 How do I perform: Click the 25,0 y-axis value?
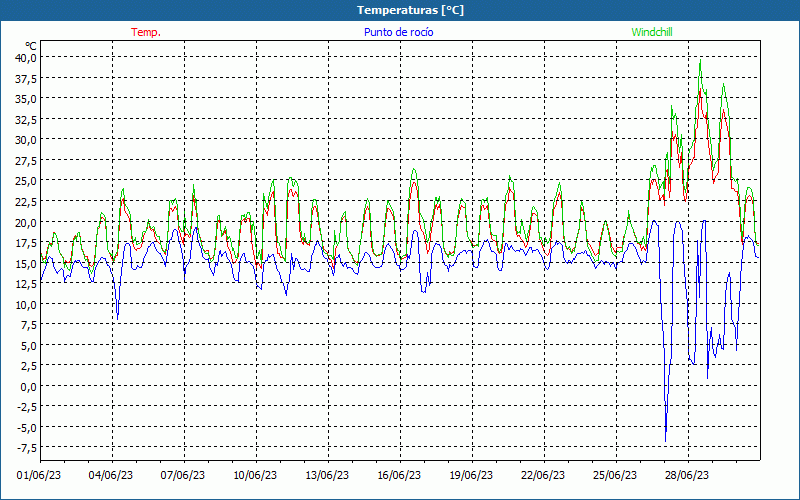[26, 181]
